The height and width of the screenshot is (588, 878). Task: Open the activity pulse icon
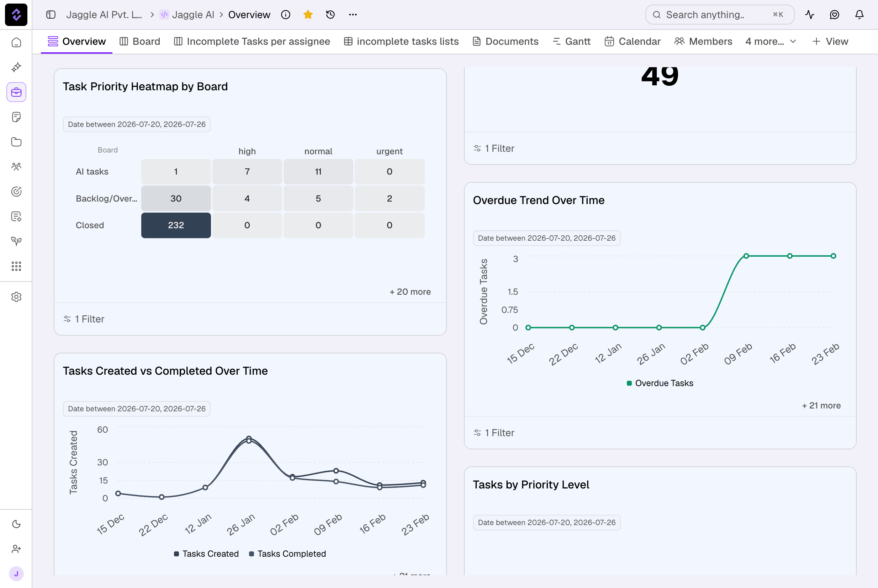(x=810, y=15)
